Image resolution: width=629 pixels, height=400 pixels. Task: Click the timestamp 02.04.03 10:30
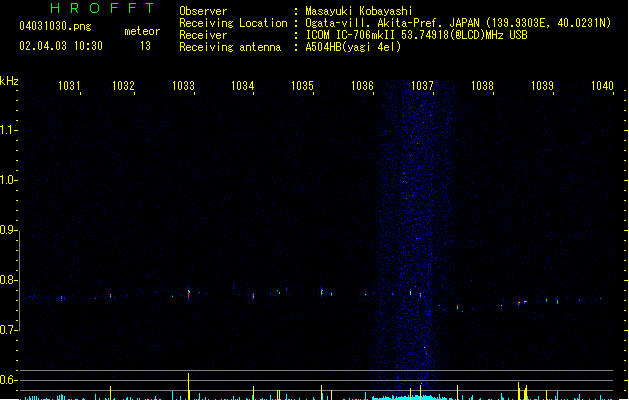(61, 46)
